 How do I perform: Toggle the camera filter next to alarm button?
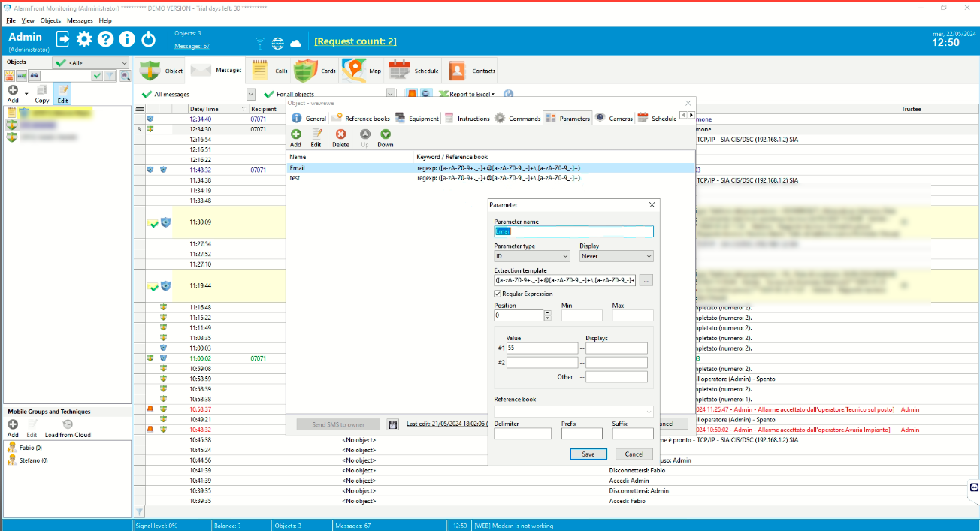pyautogui.click(x=425, y=94)
